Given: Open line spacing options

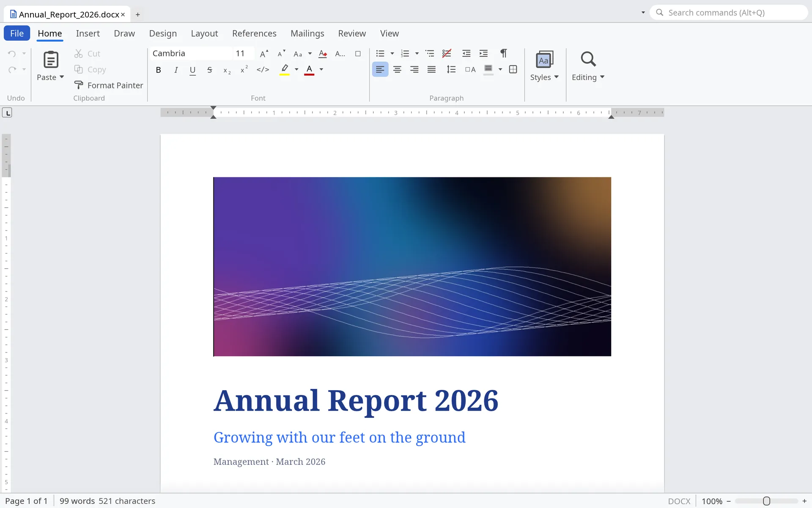Looking at the screenshot, I should pyautogui.click(x=451, y=69).
